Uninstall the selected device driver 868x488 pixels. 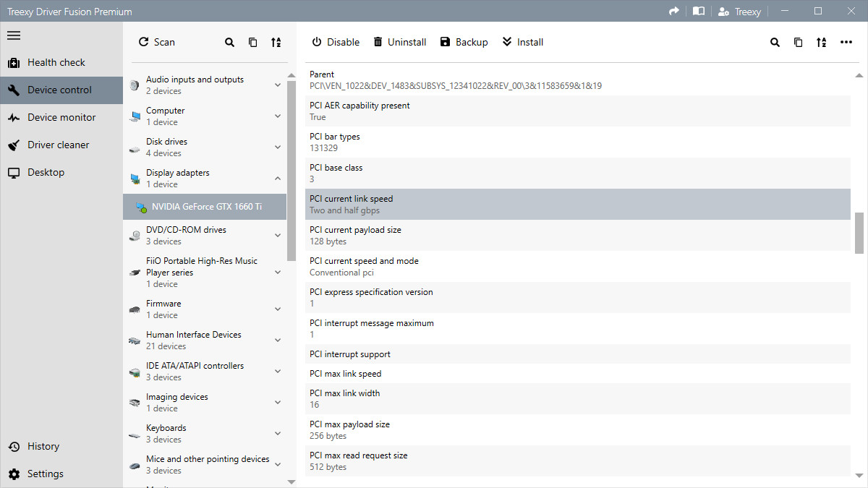click(x=400, y=42)
